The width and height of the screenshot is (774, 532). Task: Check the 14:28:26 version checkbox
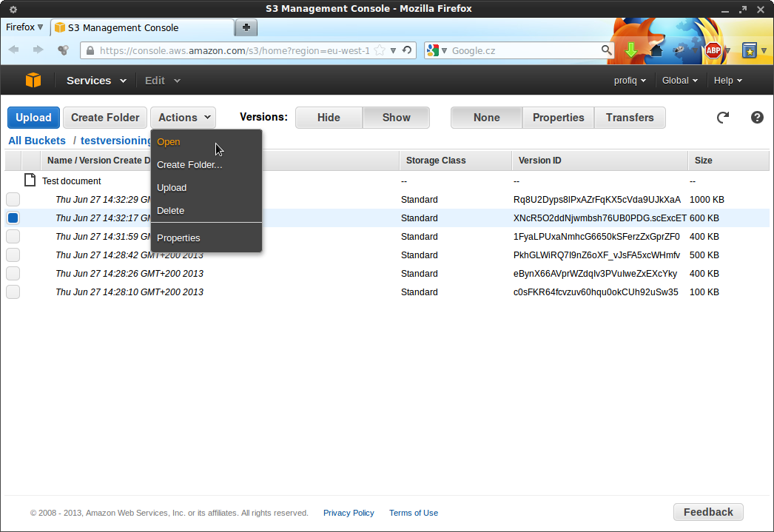pos(13,274)
